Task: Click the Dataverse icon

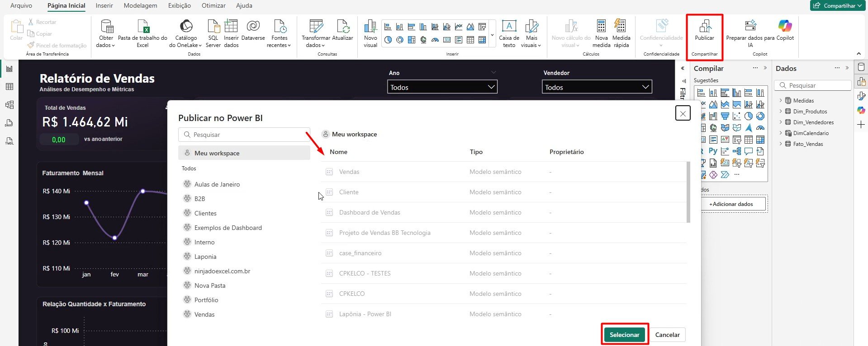Action: 253,26
